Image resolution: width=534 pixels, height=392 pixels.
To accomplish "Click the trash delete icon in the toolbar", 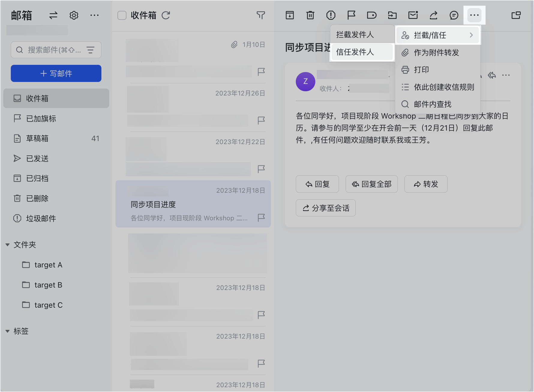I will [x=310, y=15].
